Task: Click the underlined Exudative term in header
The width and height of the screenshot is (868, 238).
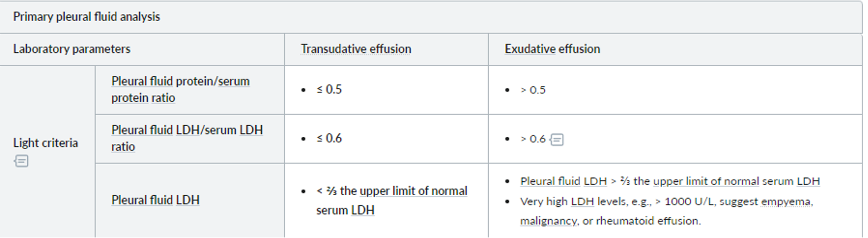Action: coord(530,49)
